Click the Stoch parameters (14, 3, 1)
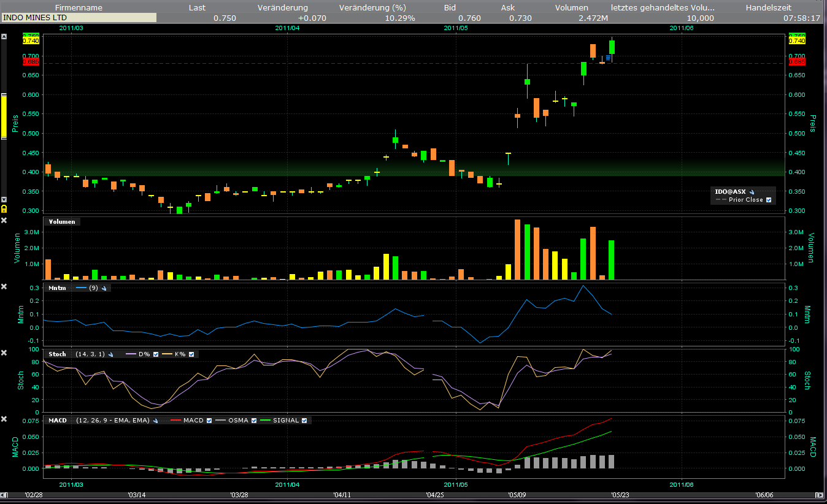The image size is (827, 504). click(x=90, y=354)
